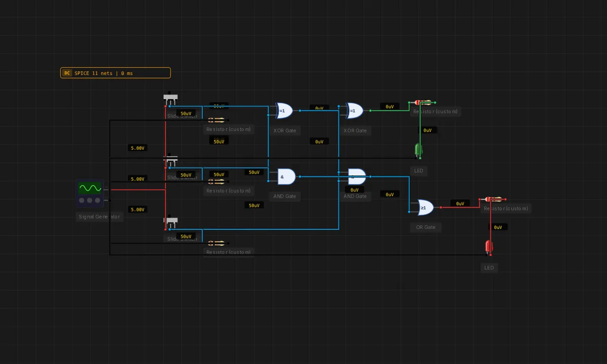Click the 50uV reading just before the & AND gate

254,172
